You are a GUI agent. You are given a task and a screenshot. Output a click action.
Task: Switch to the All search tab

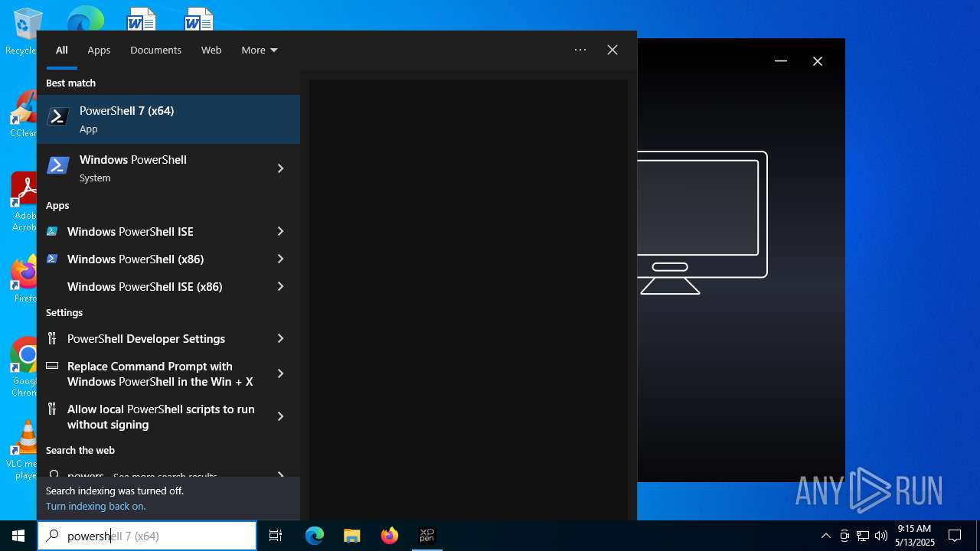(x=62, y=50)
